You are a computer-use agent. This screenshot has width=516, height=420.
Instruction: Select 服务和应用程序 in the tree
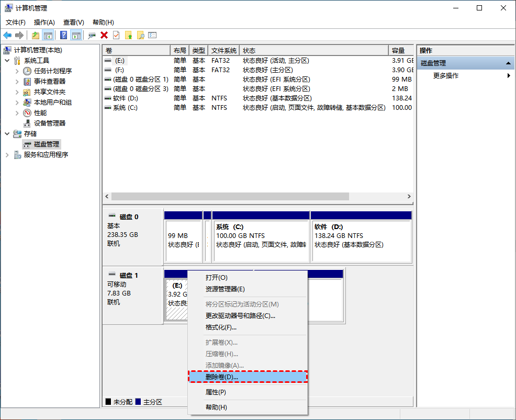point(46,155)
